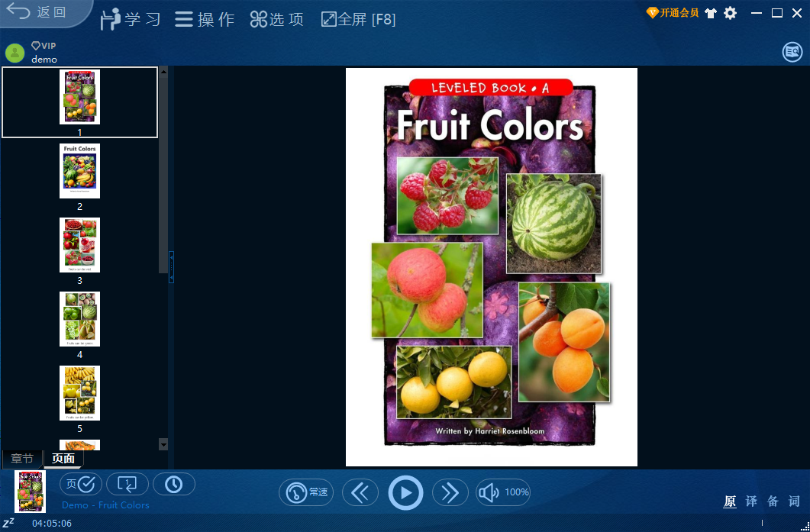Switch to the 章节 tab
Image resolution: width=810 pixels, height=532 pixels.
point(22,459)
